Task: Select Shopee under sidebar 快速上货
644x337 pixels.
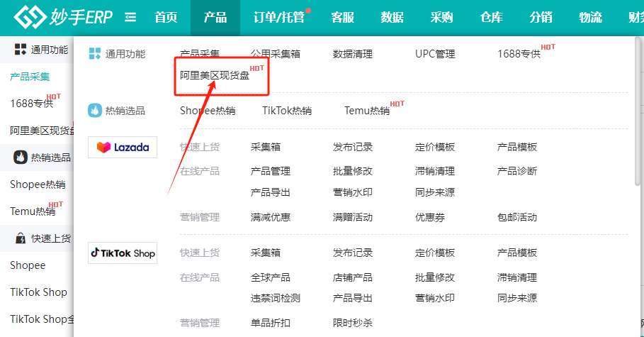Action: point(28,265)
